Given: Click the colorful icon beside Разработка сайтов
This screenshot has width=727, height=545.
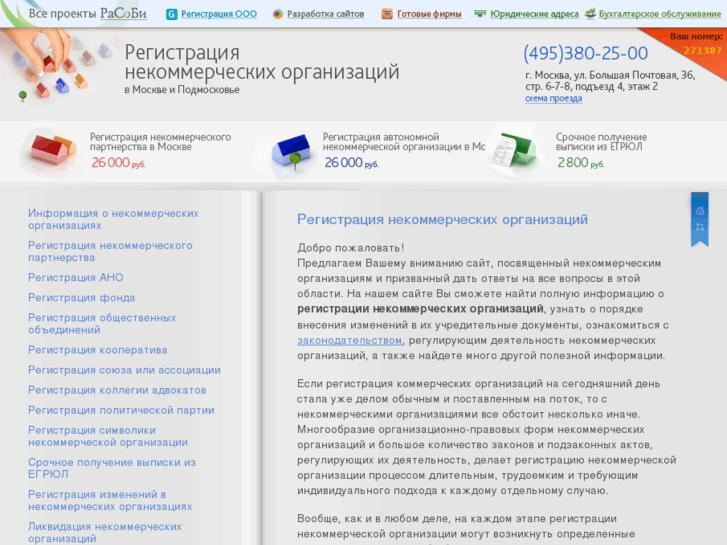Looking at the screenshot, I should click(x=278, y=14).
